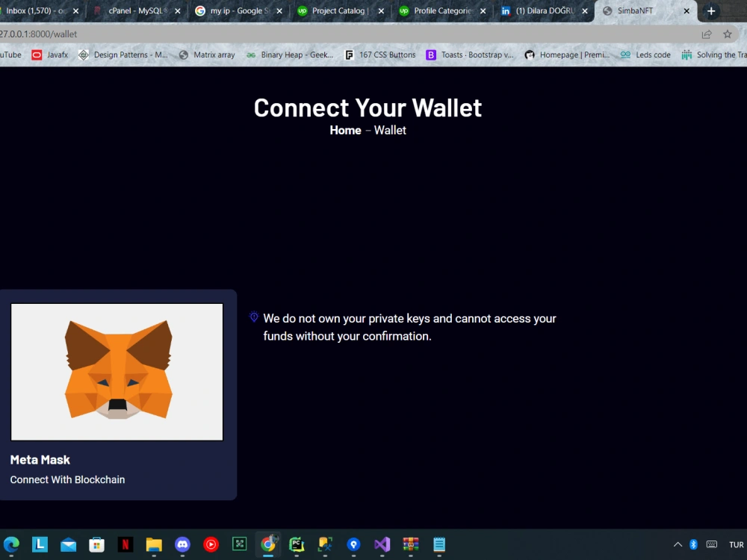Screen dimensions: 747x560
Task: Open the Notepad app in taskbar
Action: point(439,544)
